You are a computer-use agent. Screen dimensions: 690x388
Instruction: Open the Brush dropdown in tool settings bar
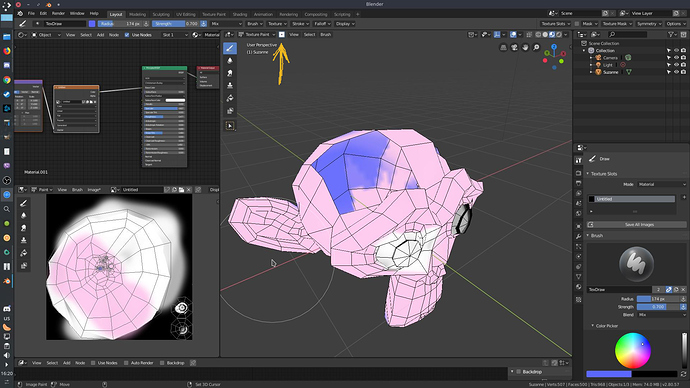(x=254, y=24)
